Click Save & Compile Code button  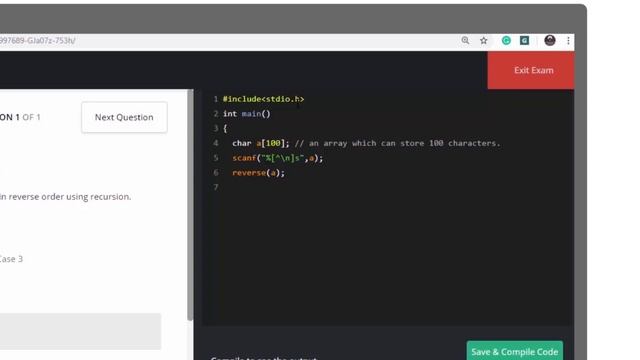515,351
